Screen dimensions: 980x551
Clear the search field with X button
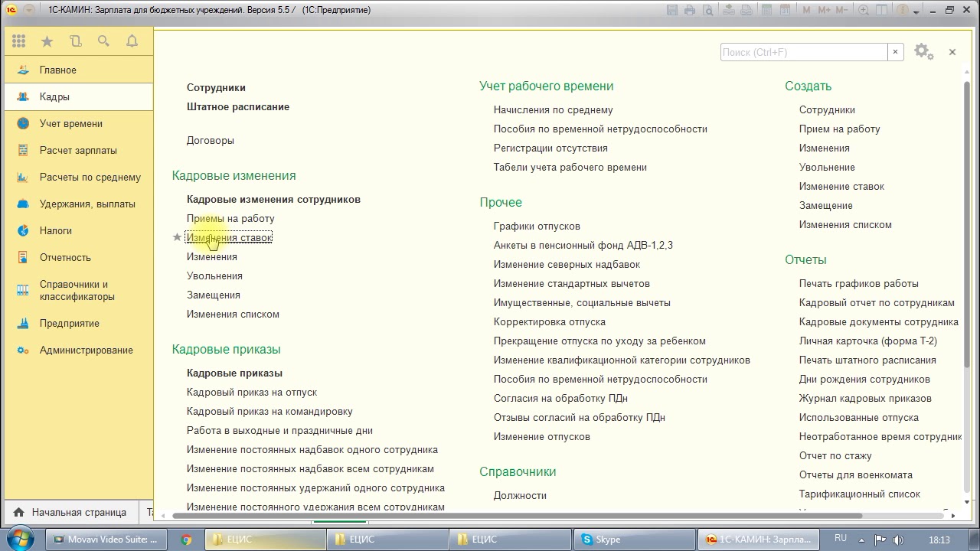895,52
